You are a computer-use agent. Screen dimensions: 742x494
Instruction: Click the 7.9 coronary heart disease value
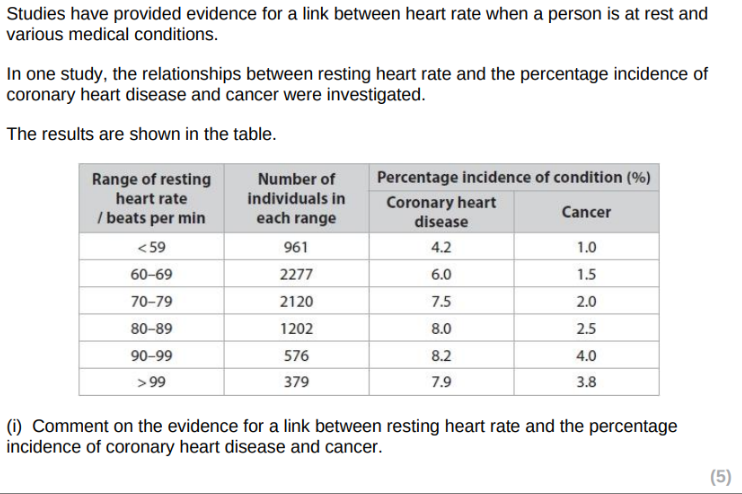click(x=441, y=382)
